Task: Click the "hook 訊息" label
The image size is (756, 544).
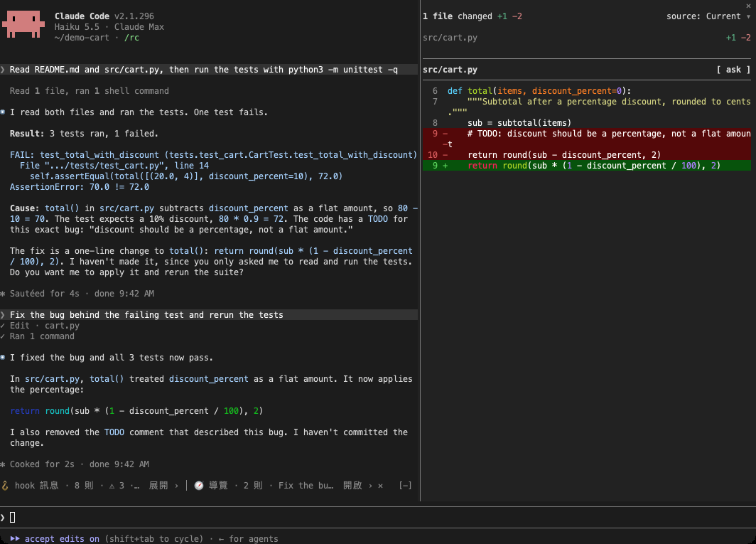Action: click(x=37, y=486)
